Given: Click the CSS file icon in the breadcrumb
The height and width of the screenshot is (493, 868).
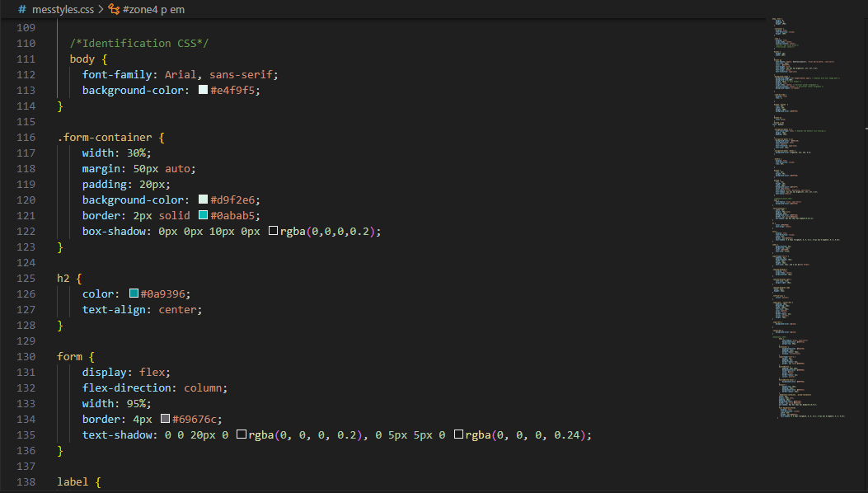Looking at the screenshot, I should pos(21,9).
